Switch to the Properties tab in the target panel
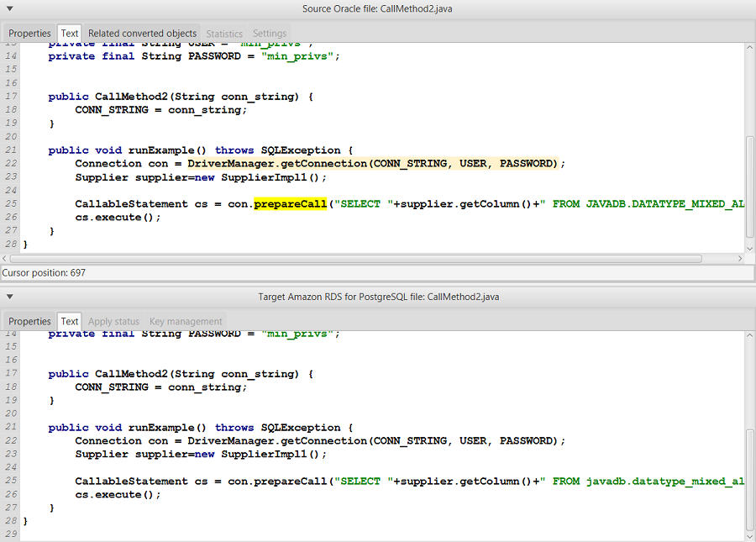Viewport: 756px width, 542px height. click(x=29, y=321)
